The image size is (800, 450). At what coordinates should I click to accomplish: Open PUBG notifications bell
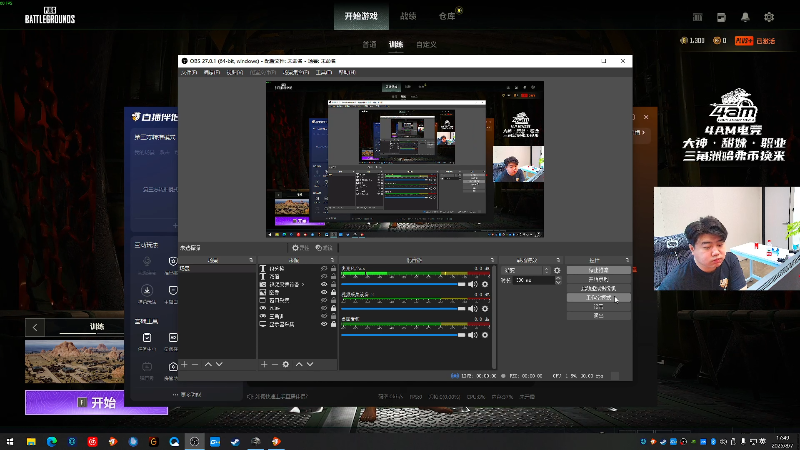(745, 17)
